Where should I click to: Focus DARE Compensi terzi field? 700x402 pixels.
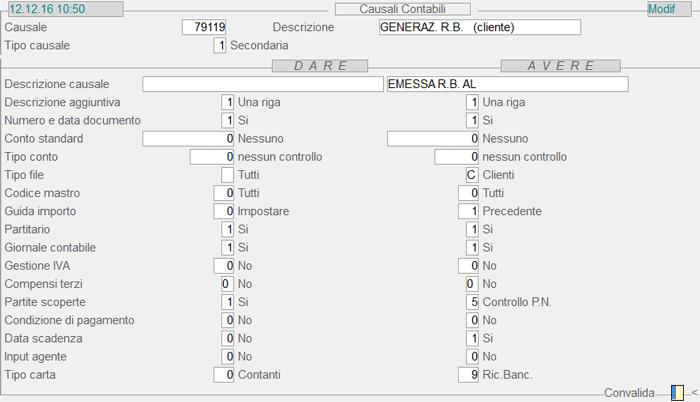coord(227,284)
